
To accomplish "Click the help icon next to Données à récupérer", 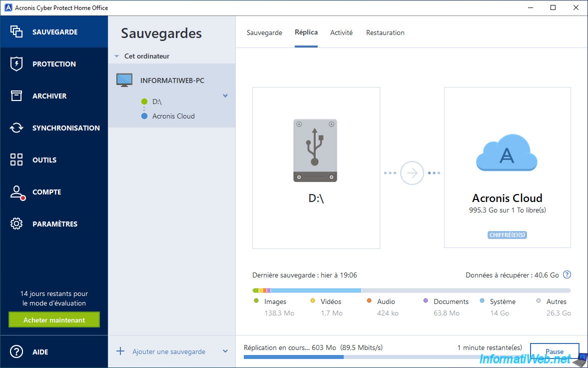I will click(x=567, y=275).
